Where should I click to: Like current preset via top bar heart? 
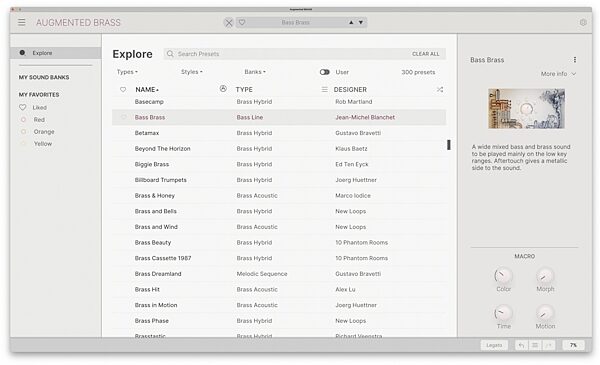click(242, 23)
